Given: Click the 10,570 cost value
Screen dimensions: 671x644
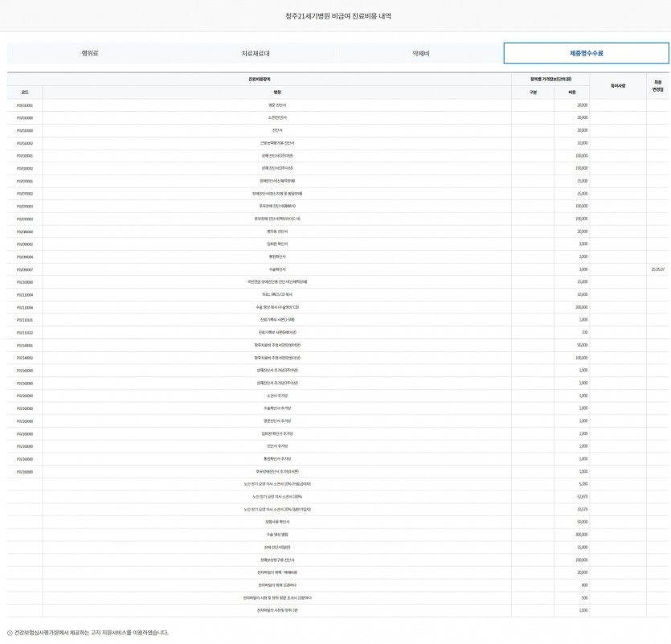Looking at the screenshot, I should click(582, 510).
